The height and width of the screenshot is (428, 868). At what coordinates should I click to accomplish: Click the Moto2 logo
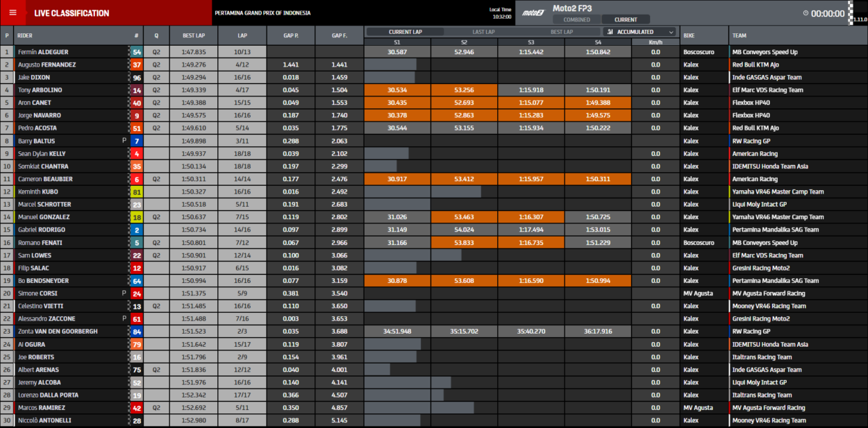point(533,13)
